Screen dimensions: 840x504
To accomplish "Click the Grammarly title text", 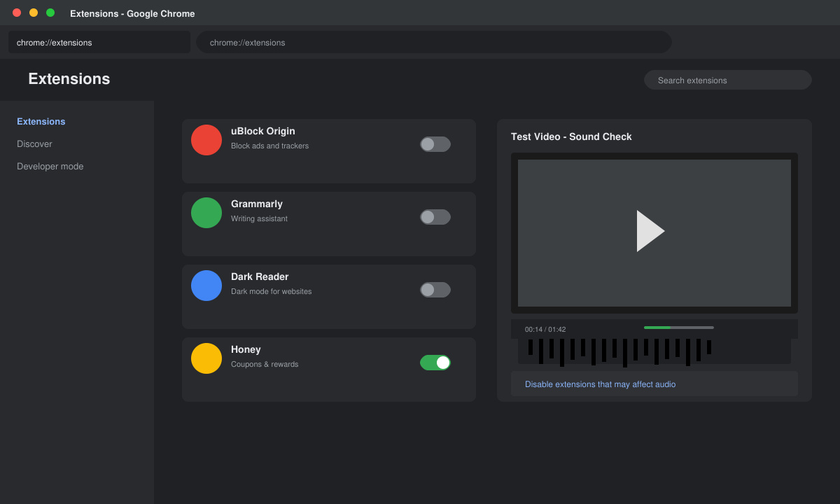I will (257, 204).
